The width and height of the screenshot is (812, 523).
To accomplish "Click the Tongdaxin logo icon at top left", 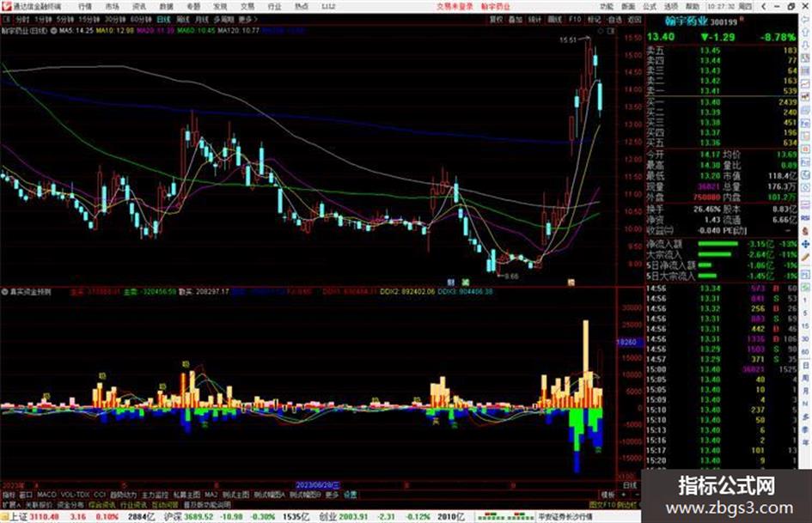I will tap(6, 6).
